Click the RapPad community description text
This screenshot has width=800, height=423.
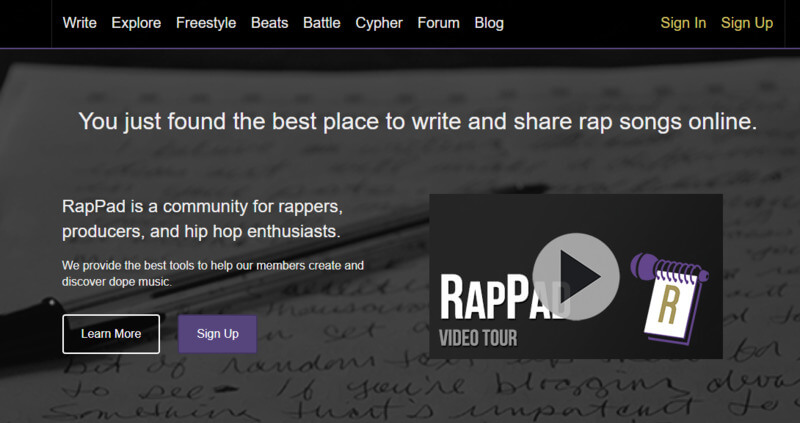click(x=202, y=219)
